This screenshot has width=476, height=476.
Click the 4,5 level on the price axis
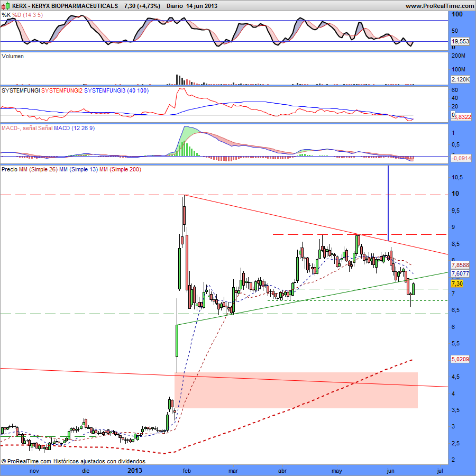point(456,377)
